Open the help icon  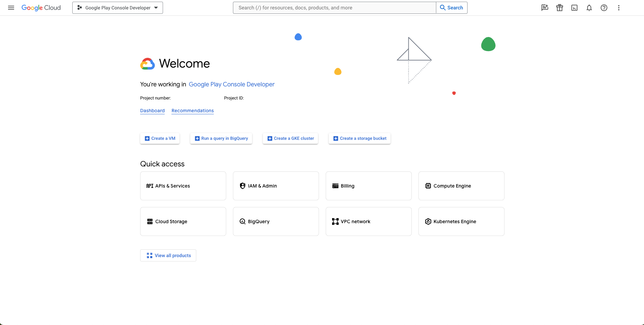point(604,7)
